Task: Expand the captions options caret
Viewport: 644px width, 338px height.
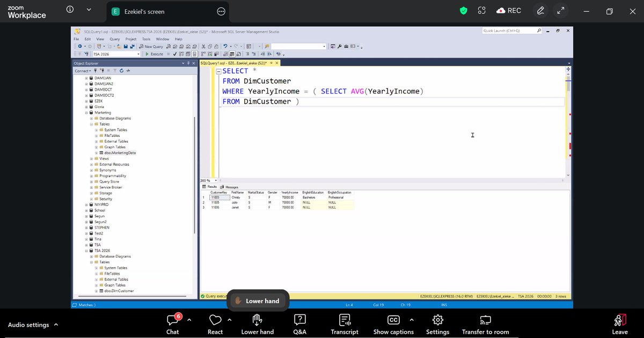Action: pyautogui.click(x=412, y=320)
